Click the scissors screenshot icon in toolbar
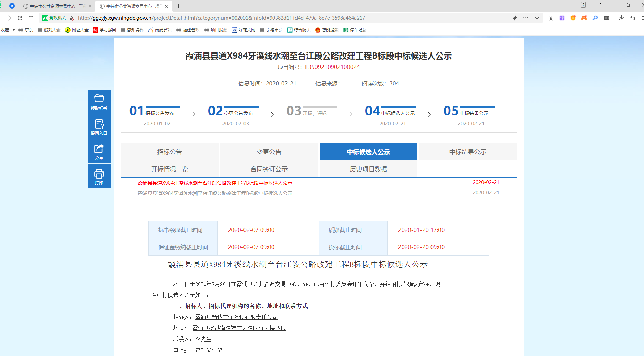The width and height of the screenshot is (644, 356). click(x=551, y=18)
